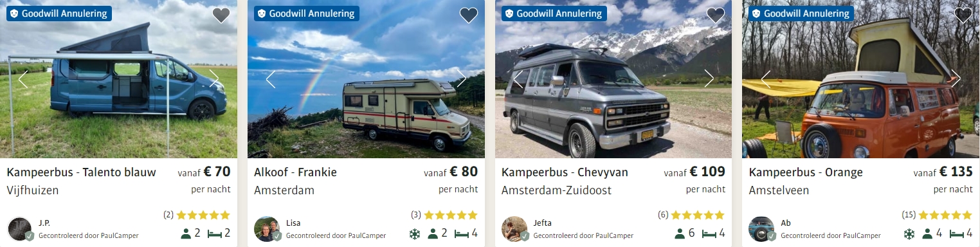View previous photo of Orange campervan

(765, 78)
